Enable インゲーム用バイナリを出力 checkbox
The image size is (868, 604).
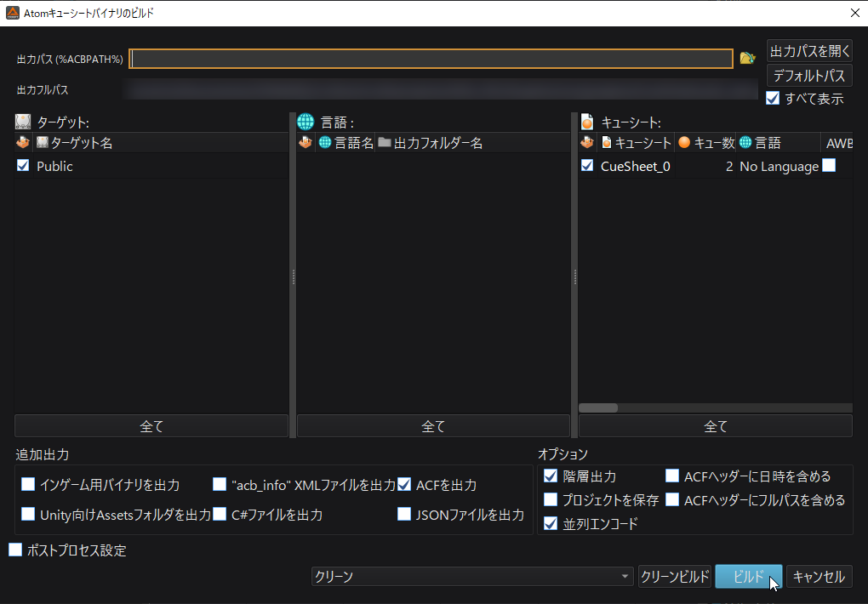click(x=28, y=484)
